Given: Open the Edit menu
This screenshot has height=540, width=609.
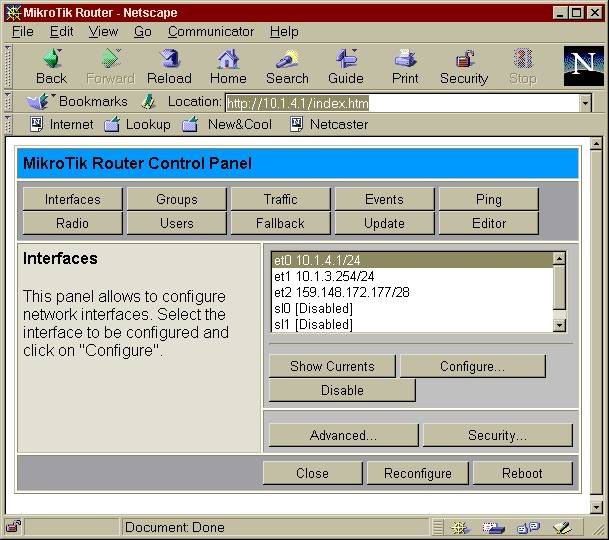Looking at the screenshot, I should pos(61,31).
